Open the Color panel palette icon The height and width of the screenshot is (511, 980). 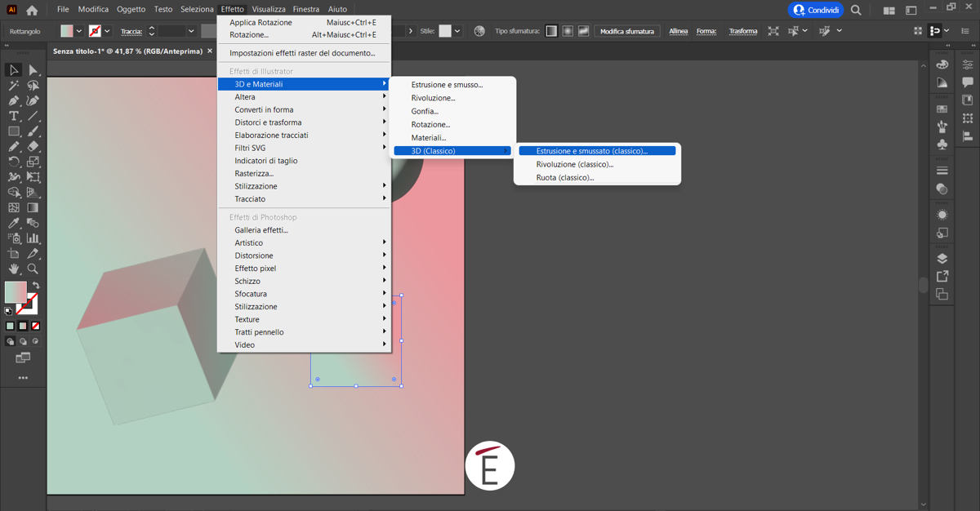[942, 64]
